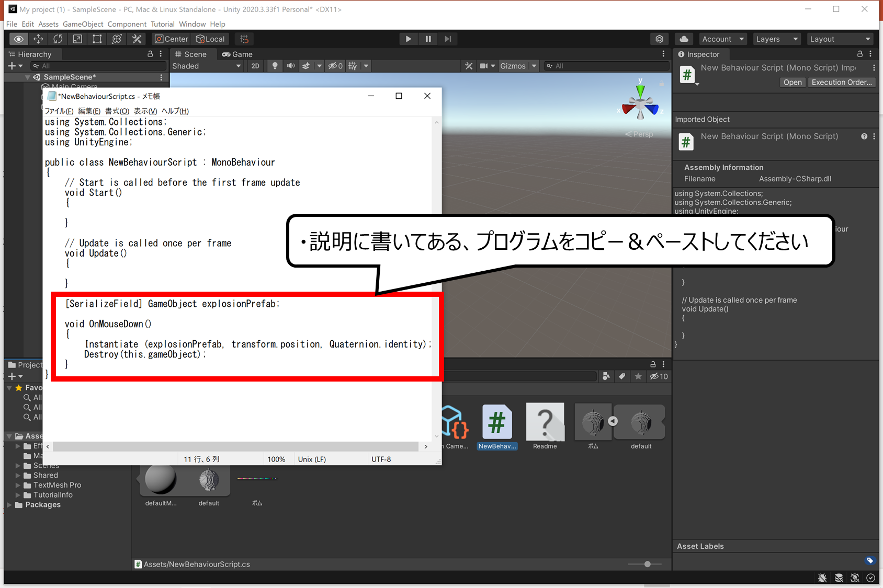Open Account dropdown
The image size is (883, 588).
(x=722, y=39)
